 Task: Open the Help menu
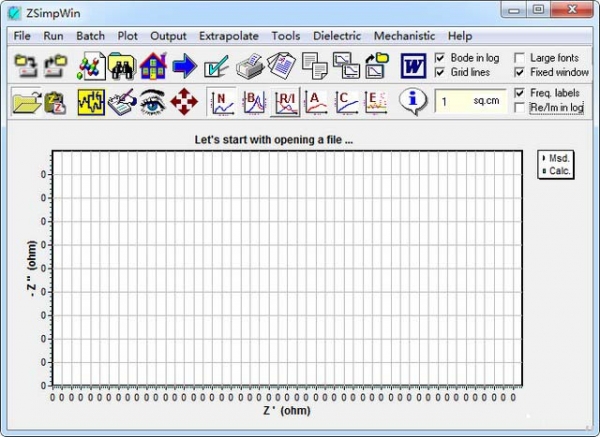(460, 36)
